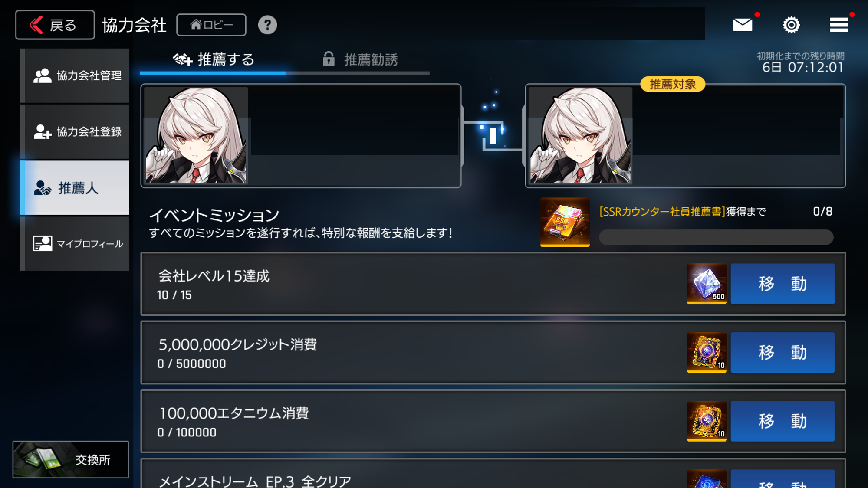Select 推薦人 in the sidebar
Viewport: 868px width, 488px height.
click(x=75, y=188)
